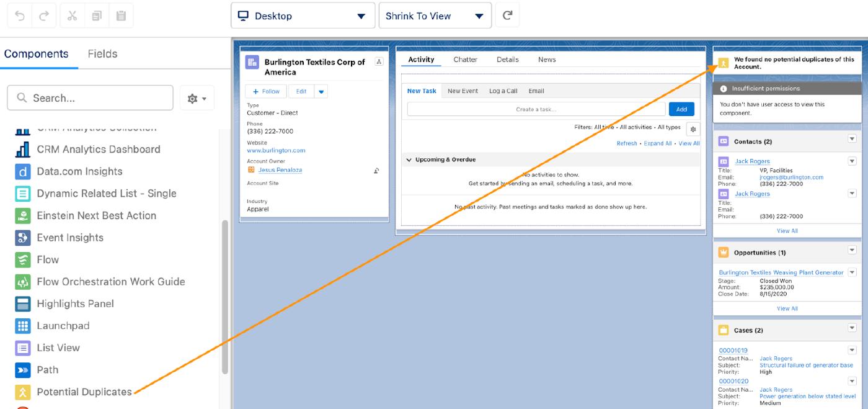Click the Flow Orchestration Work Guide icon
Screen dimensions: 868x409
coord(23,282)
